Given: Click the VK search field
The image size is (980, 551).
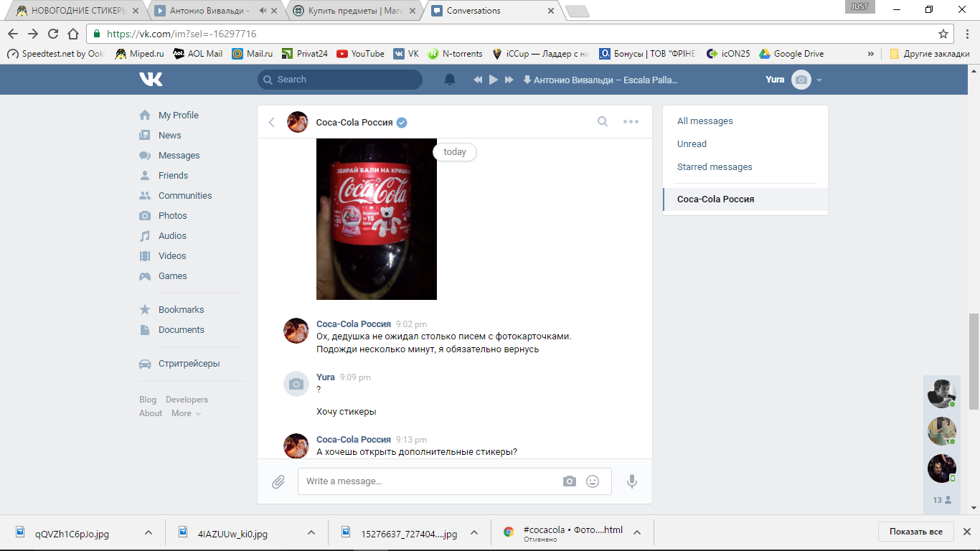Looking at the screenshot, I should pos(340,80).
